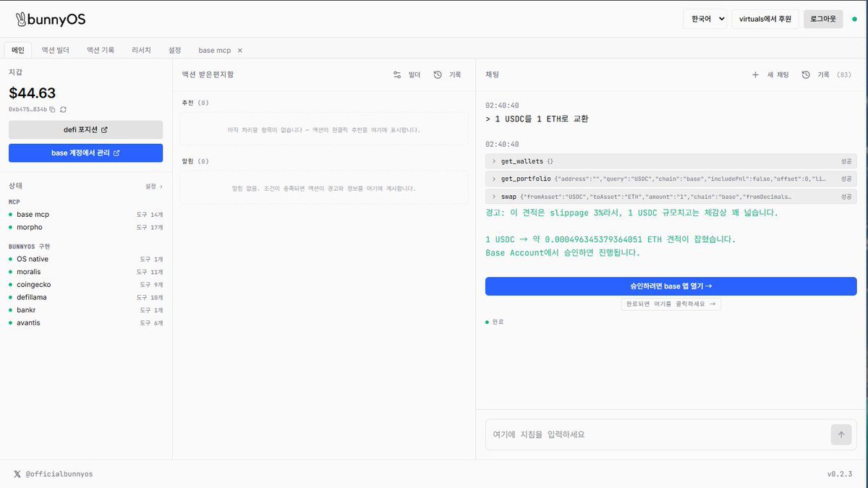Image resolution: width=868 pixels, height=488 pixels.
Task: Click 승인하려면 base 앱 열기 button
Action: click(x=671, y=286)
